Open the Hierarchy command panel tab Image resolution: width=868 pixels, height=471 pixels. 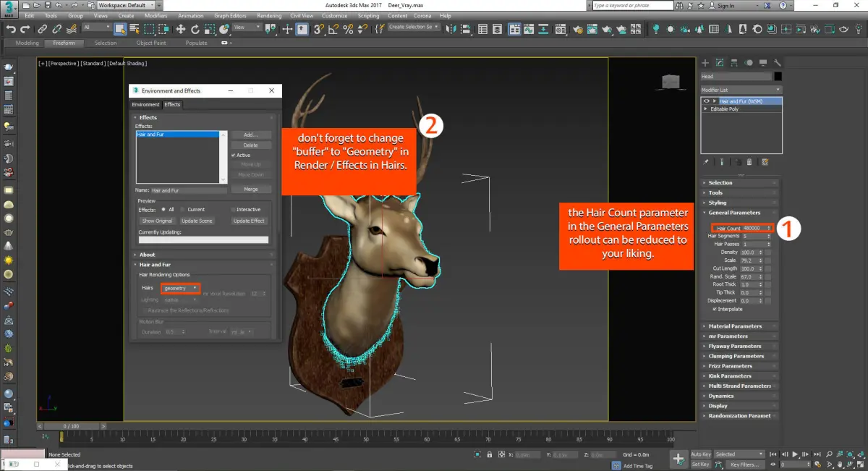click(734, 63)
